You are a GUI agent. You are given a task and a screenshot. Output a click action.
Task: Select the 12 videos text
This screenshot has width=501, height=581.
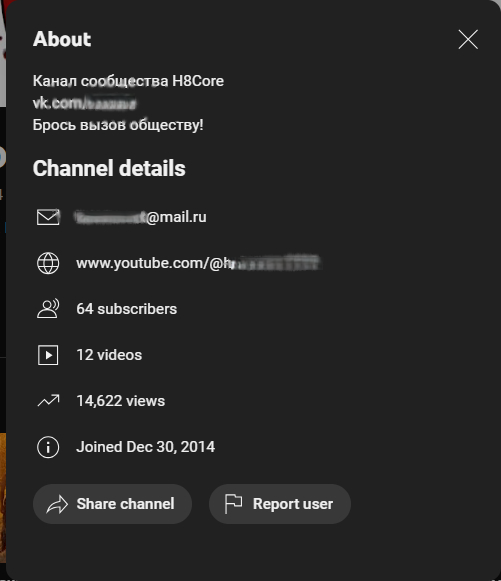pos(109,355)
